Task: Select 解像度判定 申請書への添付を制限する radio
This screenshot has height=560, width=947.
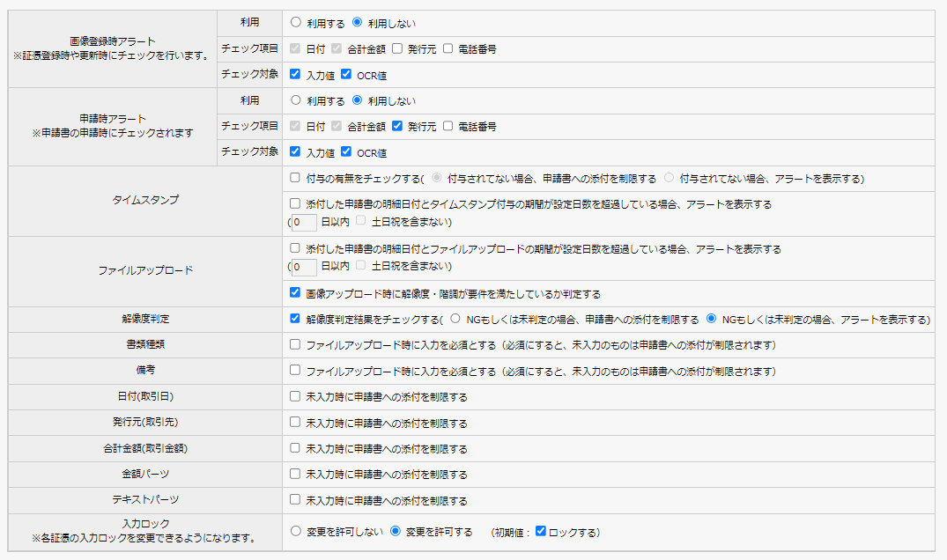Action: (x=455, y=319)
